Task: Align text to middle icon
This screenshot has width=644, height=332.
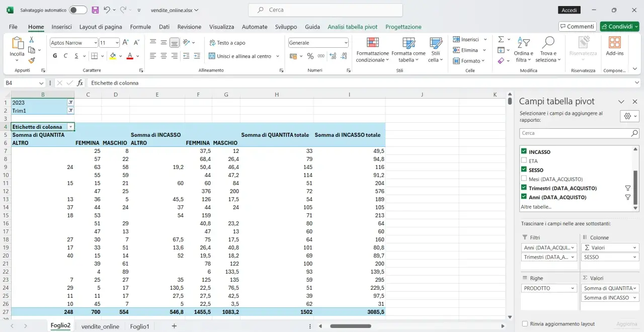Action: tap(164, 43)
